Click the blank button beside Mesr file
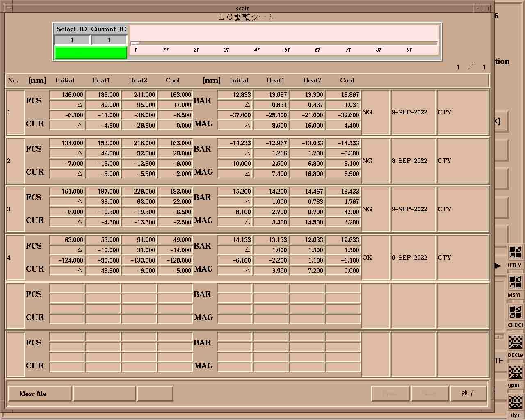 coord(104,394)
